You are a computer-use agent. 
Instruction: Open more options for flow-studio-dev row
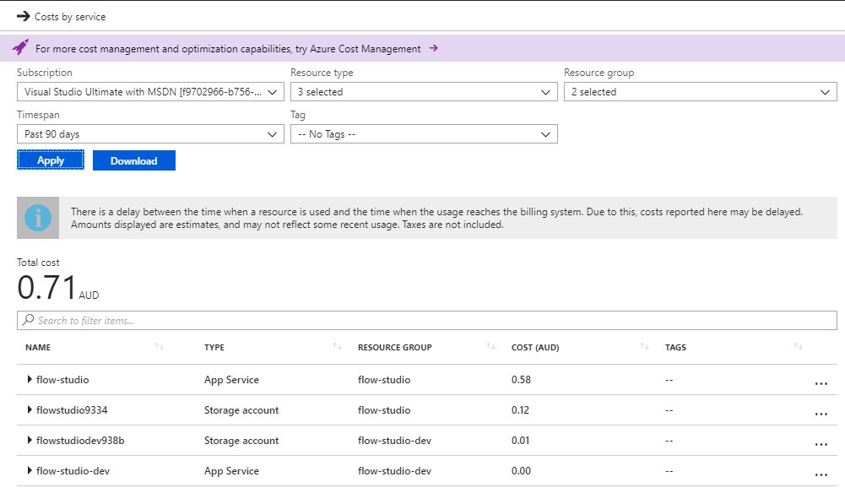pyautogui.click(x=821, y=474)
